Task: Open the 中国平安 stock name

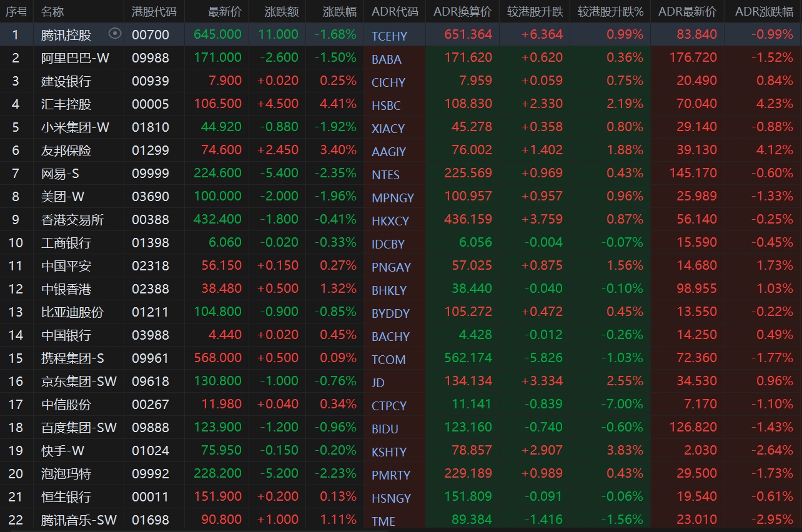Action: pyautogui.click(x=66, y=266)
